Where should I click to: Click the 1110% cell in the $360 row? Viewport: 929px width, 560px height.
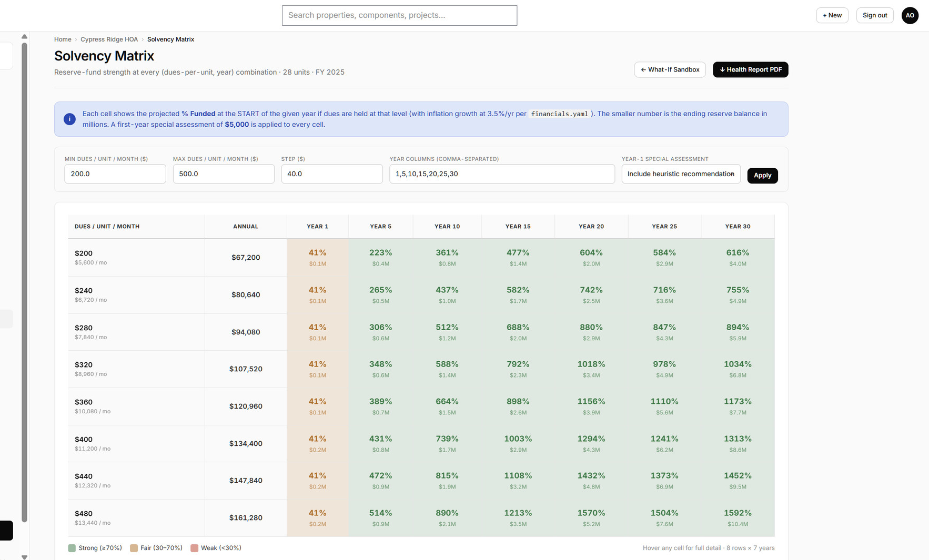pyautogui.click(x=664, y=406)
